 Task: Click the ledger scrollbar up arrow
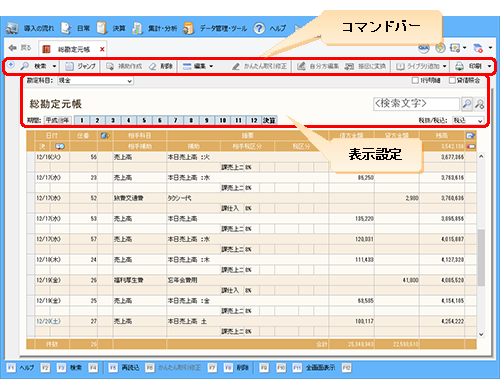click(x=481, y=156)
